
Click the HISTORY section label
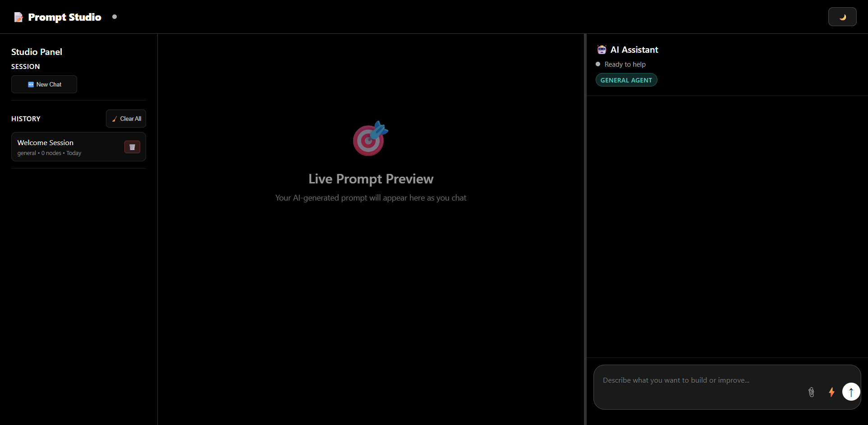26,119
